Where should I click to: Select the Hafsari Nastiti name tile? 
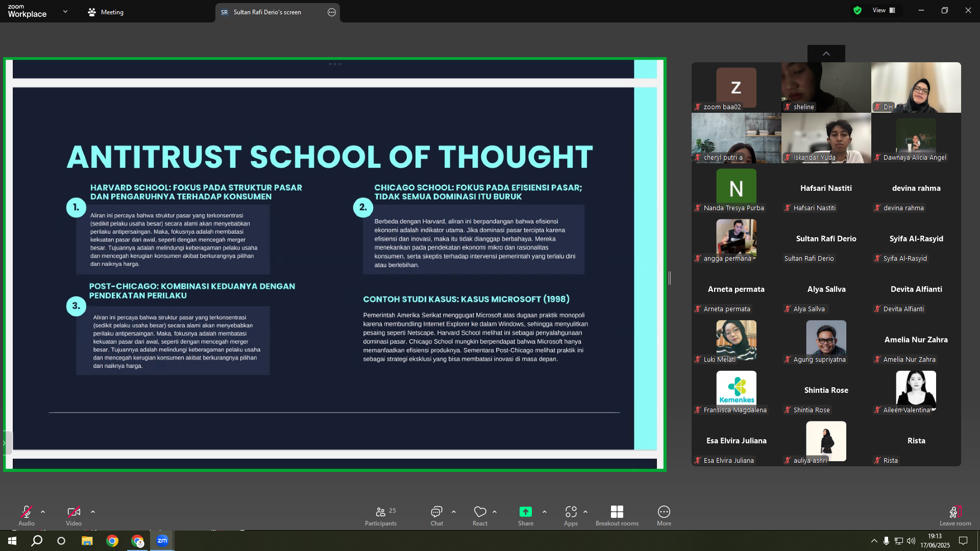click(x=826, y=188)
